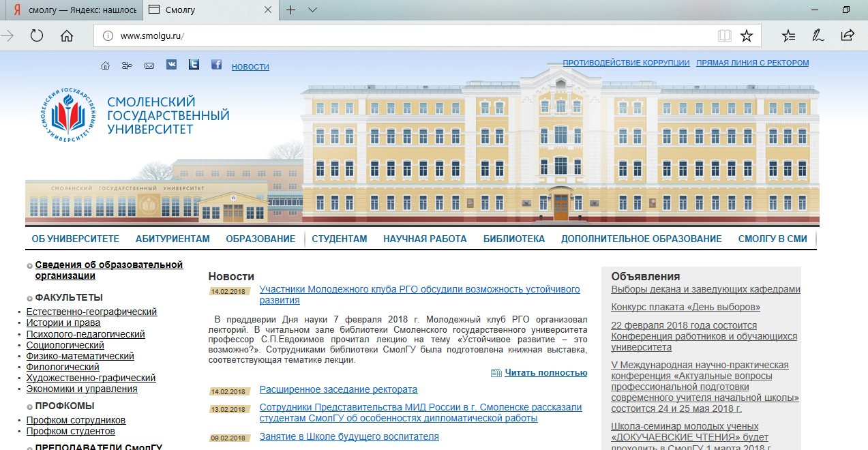This screenshot has height=450, width=868.
Task: Open the Facebook social icon
Action: point(216,64)
